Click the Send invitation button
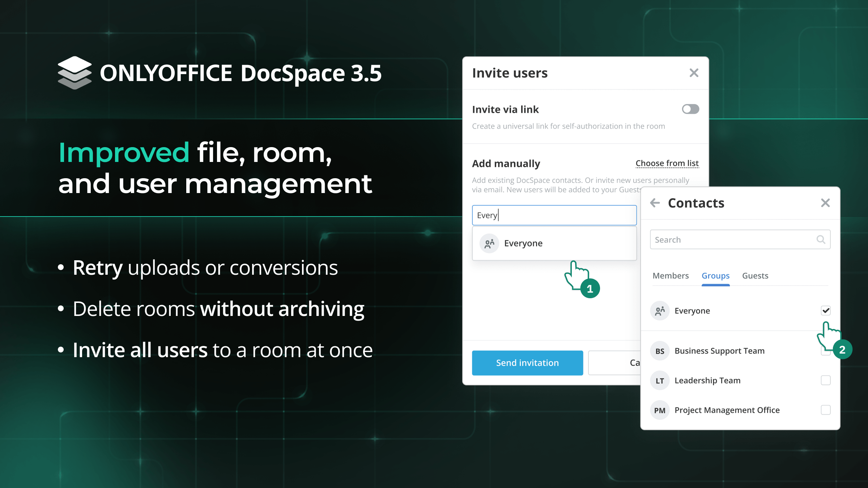 [x=527, y=363]
